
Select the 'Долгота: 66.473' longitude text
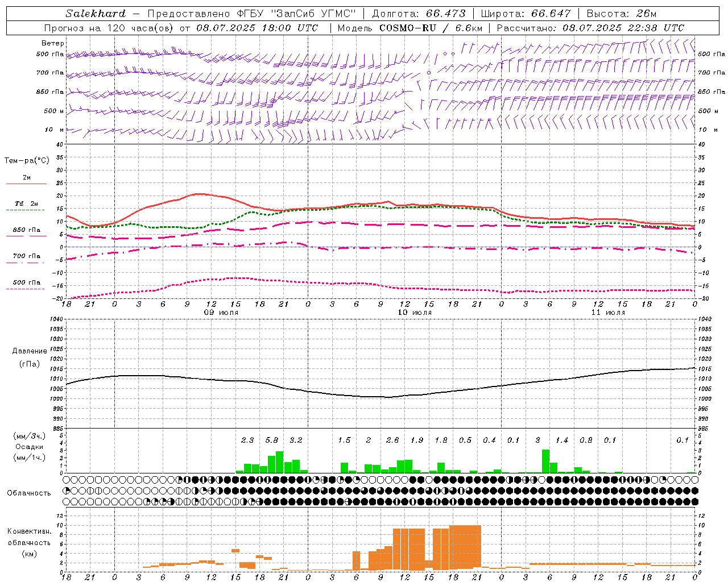tap(419, 14)
